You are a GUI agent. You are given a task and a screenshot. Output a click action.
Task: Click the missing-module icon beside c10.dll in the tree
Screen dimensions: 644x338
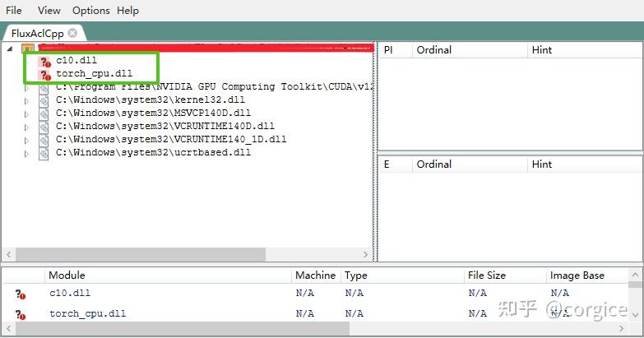coord(44,62)
